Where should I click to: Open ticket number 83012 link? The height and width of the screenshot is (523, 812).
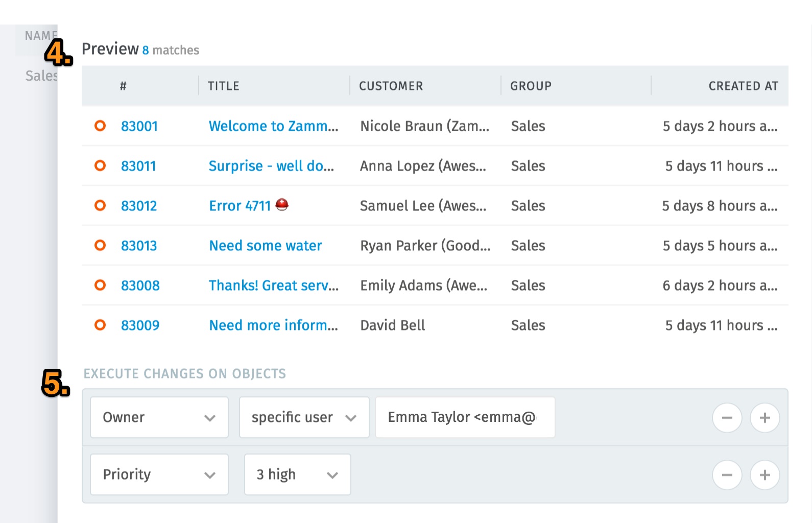(x=139, y=206)
